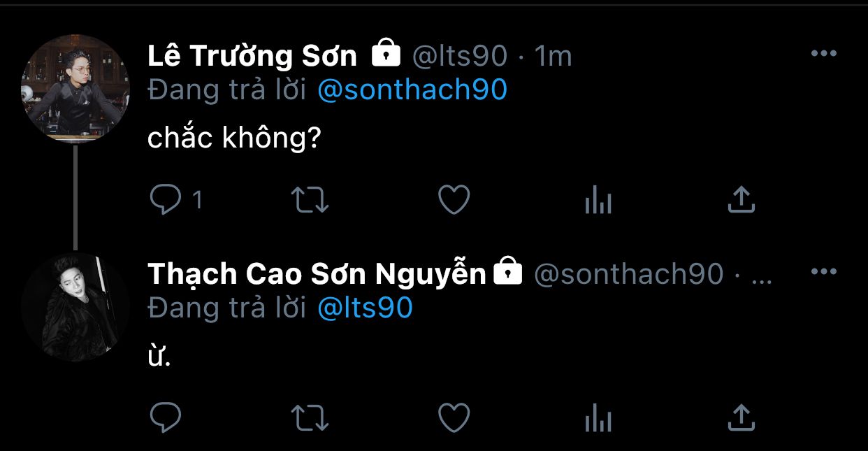
Task: Reply to Lê Trường Sơn's tweet
Action: pos(166,201)
